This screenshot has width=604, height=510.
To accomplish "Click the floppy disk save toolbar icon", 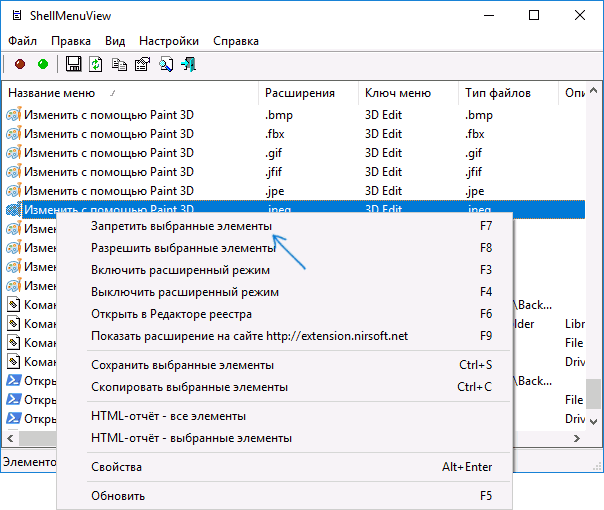I will click(73, 64).
